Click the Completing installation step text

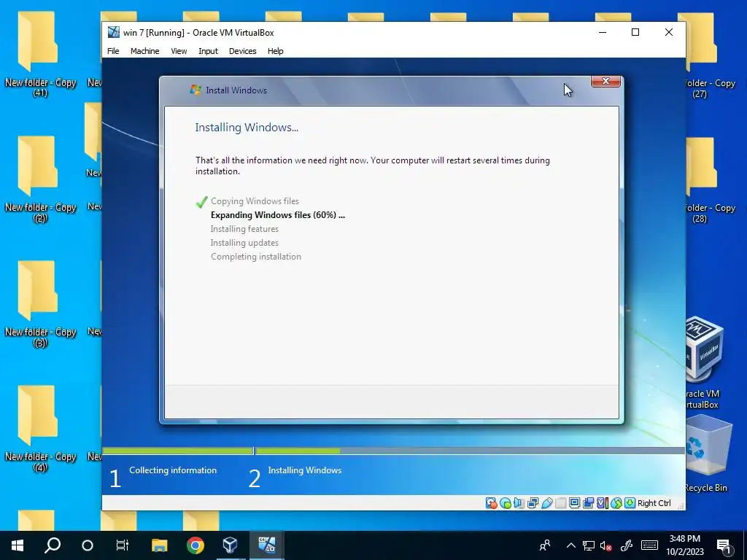pos(256,256)
